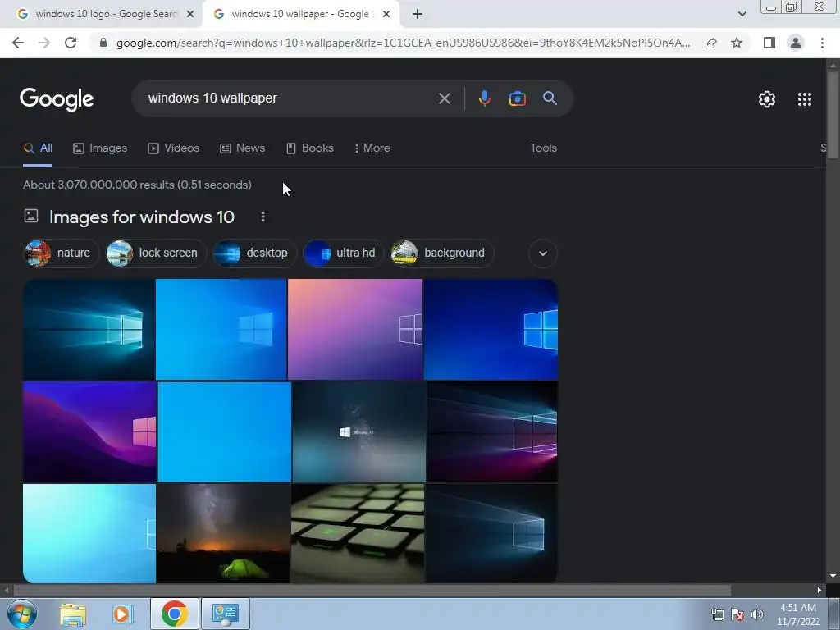This screenshot has width=840, height=630.
Task: Open Windows Explorer from the taskbar
Action: click(73, 614)
